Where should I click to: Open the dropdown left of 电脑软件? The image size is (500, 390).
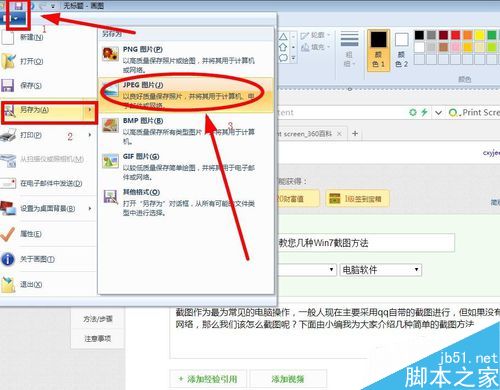tap(306, 270)
